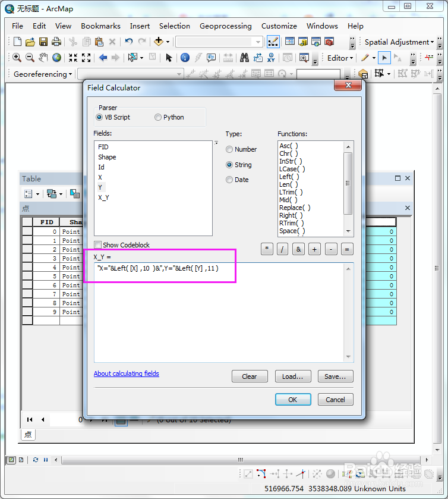Open the File menu

(17, 26)
